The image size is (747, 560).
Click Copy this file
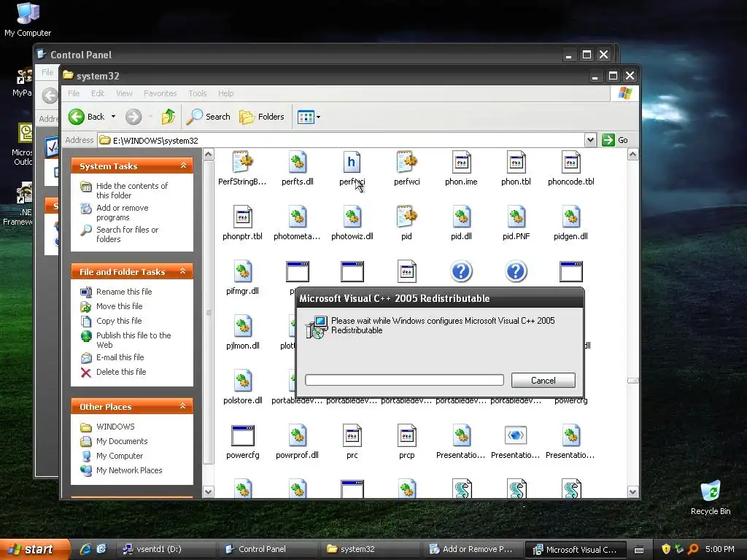point(119,321)
